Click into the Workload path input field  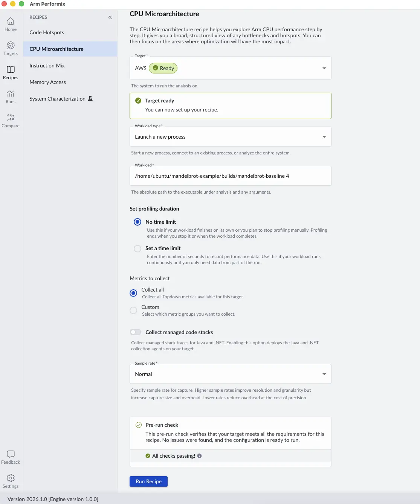(230, 176)
